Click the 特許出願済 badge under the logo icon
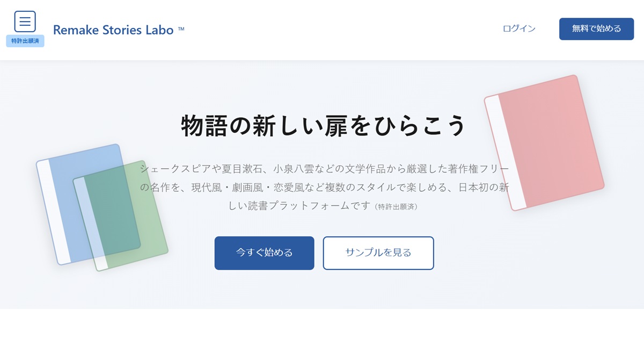 [25, 39]
